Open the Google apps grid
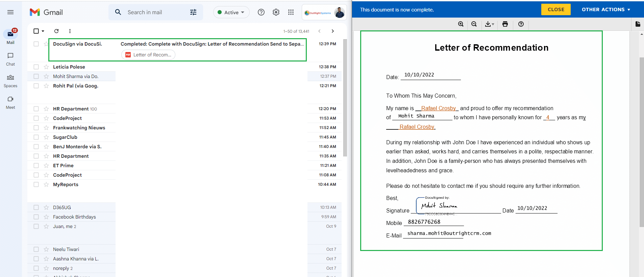The image size is (644, 277). (x=291, y=12)
